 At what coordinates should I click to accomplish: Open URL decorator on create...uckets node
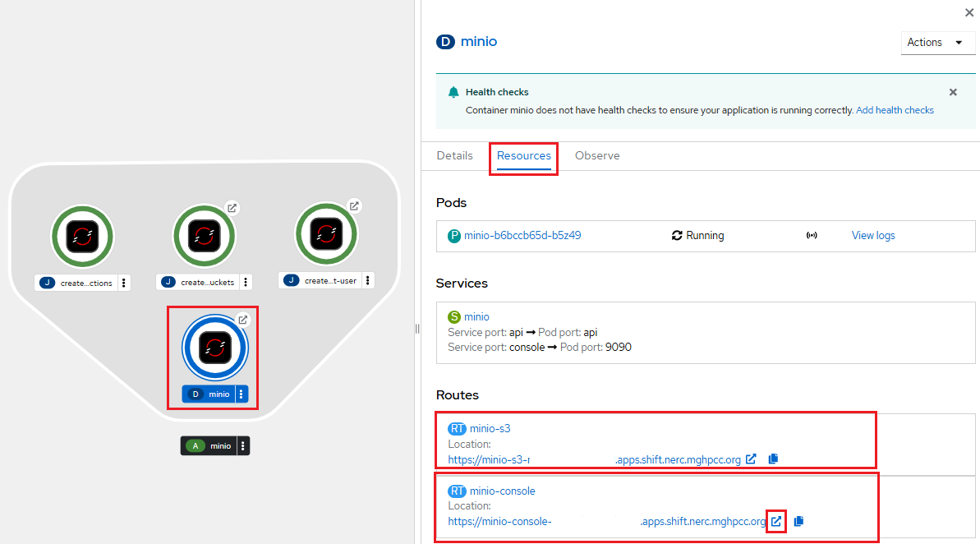[x=232, y=208]
